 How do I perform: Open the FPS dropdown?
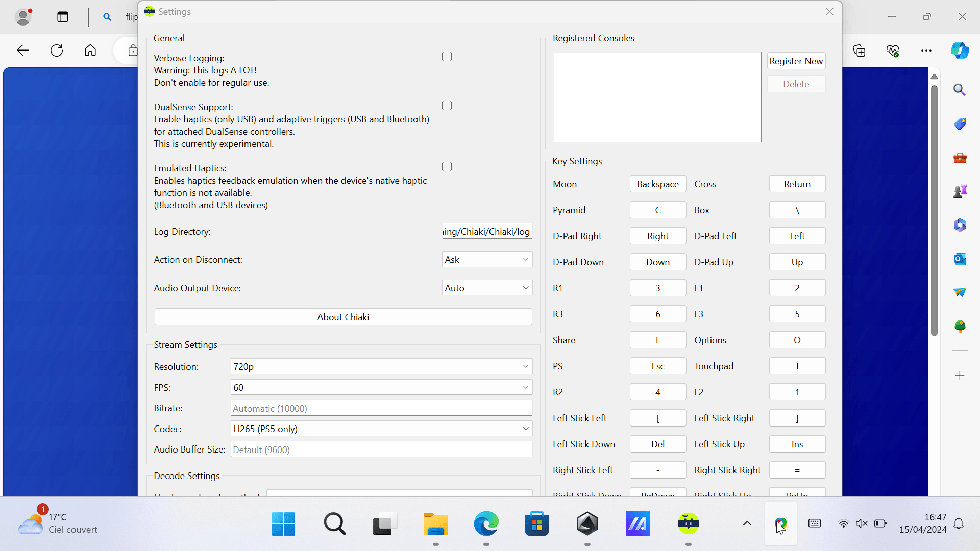click(381, 387)
